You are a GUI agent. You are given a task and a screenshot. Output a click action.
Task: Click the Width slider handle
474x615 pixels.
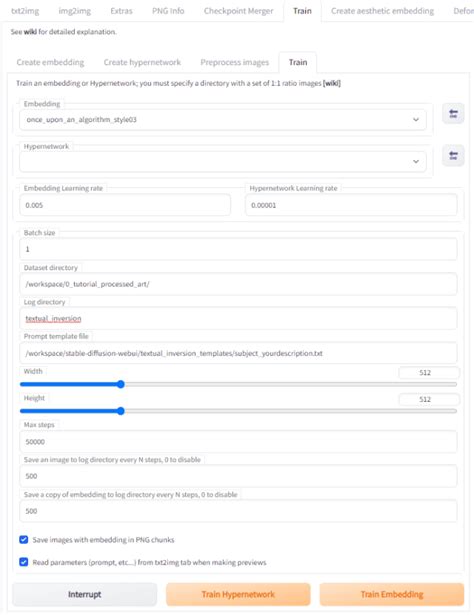[121, 384]
